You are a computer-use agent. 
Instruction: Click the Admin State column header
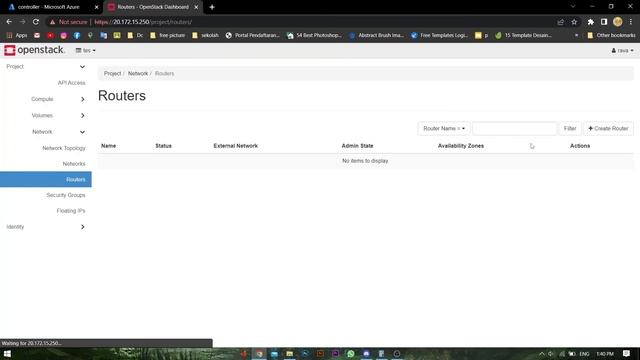tap(357, 146)
